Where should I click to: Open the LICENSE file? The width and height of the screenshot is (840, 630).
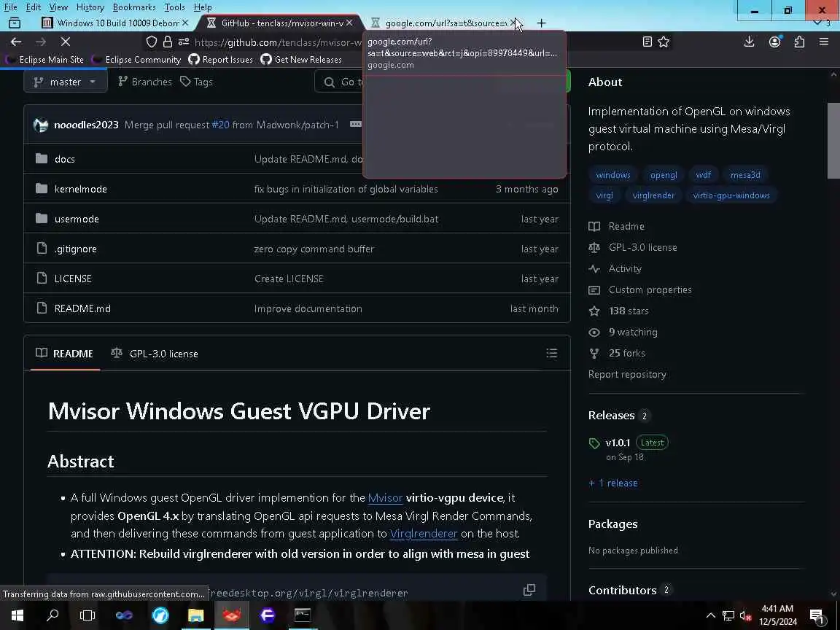pyautogui.click(x=73, y=279)
